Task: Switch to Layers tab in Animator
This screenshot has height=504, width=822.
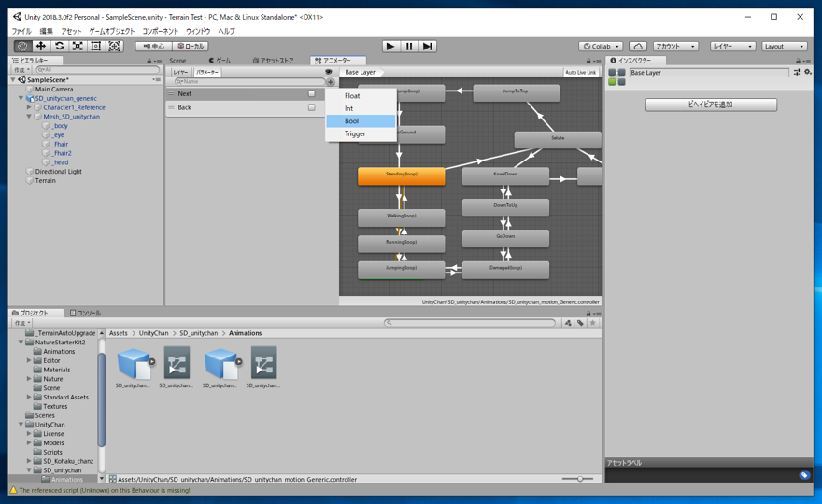Action: pyautogui.click(x=179, y=72)
